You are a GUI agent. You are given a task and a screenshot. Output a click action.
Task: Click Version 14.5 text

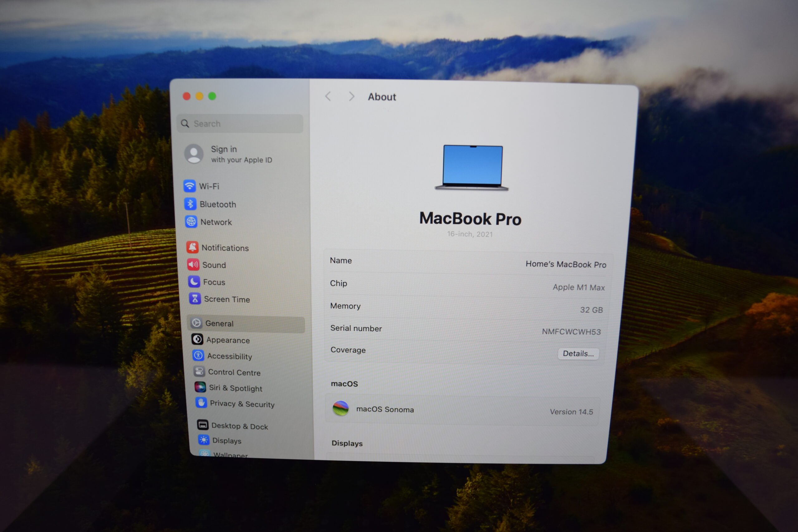[x=571, y=412]
